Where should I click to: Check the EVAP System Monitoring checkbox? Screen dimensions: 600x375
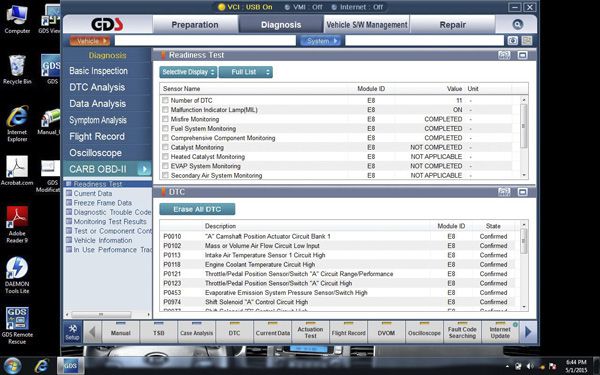point(165,166)
